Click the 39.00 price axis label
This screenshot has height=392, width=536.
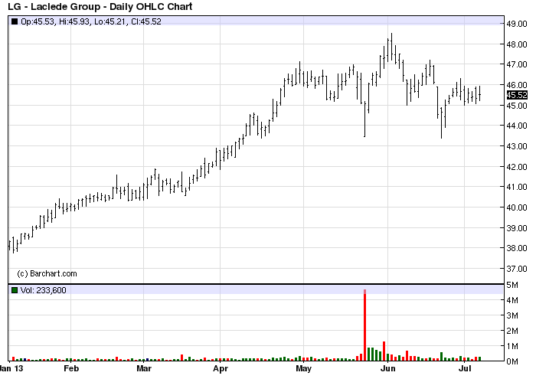(517, 227)
